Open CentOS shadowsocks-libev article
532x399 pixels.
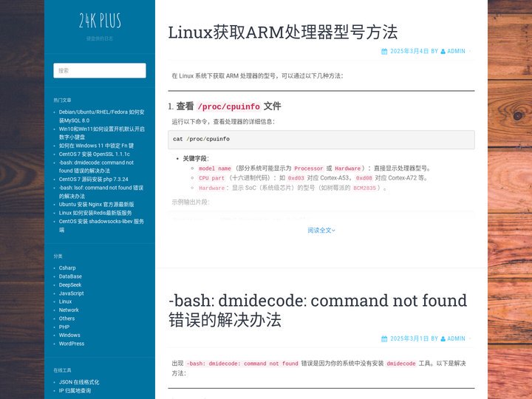101,225
